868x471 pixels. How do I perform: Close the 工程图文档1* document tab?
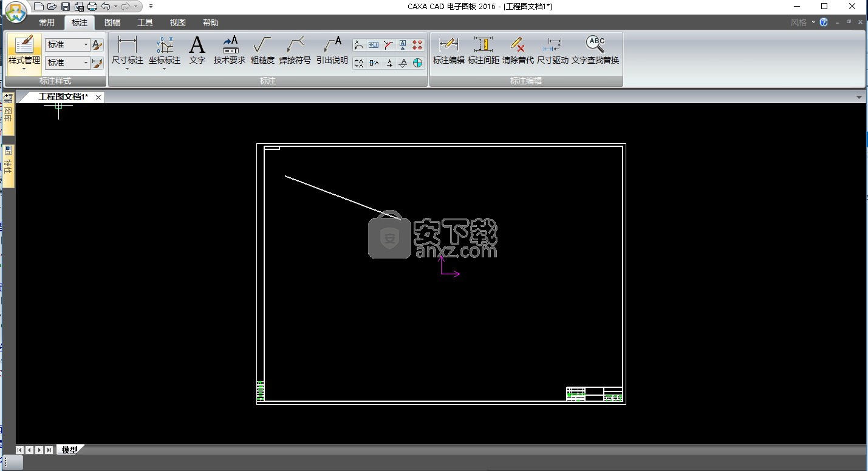(98, 97)
